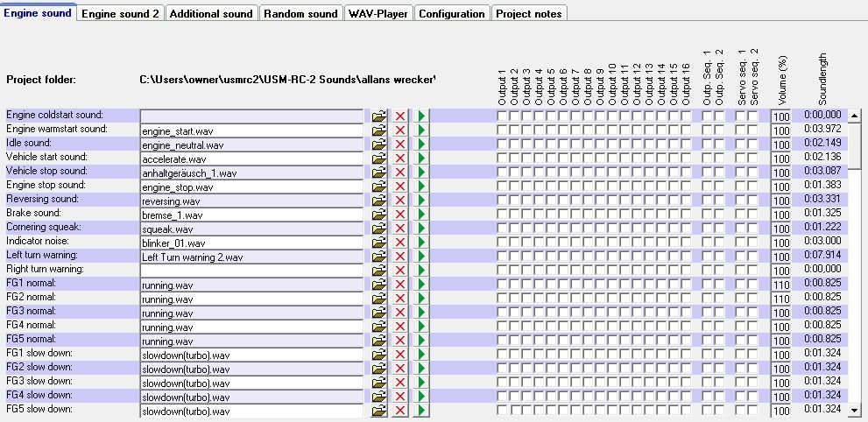The image size is (868, 422).
Task: Clear the FG1 normal sound file
Action: 400,284
